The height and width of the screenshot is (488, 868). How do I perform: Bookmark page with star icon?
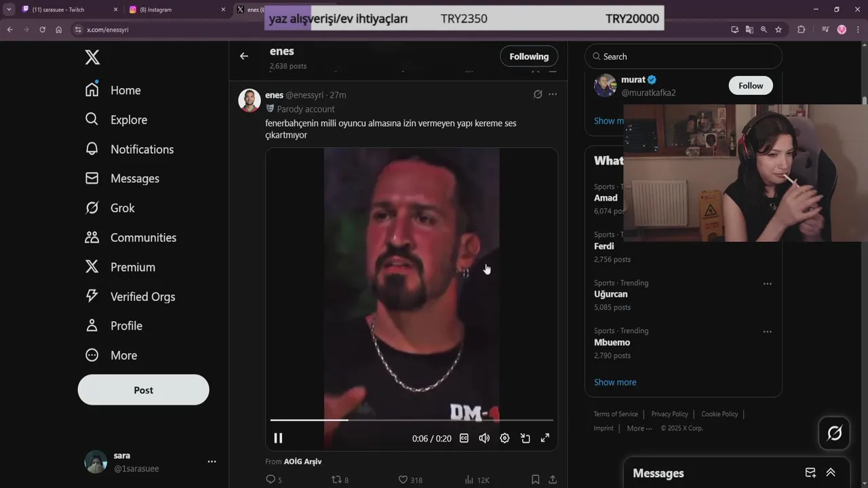778,30
